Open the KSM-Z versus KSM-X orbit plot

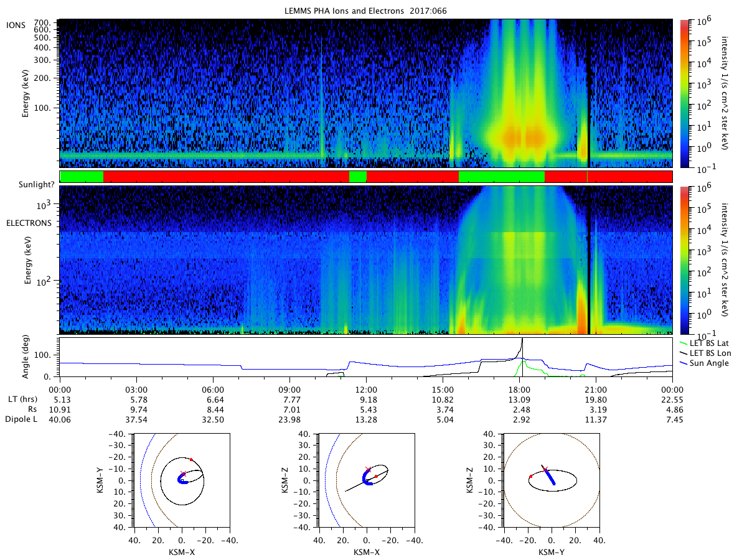366,480
